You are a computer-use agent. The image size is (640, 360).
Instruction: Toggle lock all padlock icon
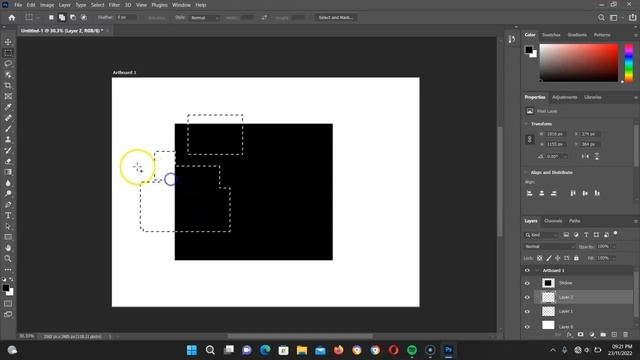click(x=576, y=258)
